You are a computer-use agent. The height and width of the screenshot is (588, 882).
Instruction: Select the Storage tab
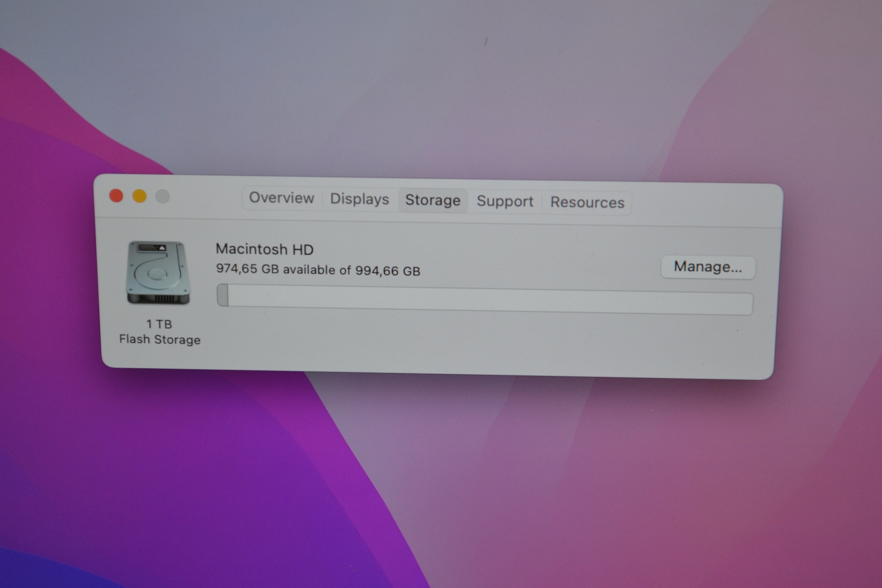click(433, 201)
